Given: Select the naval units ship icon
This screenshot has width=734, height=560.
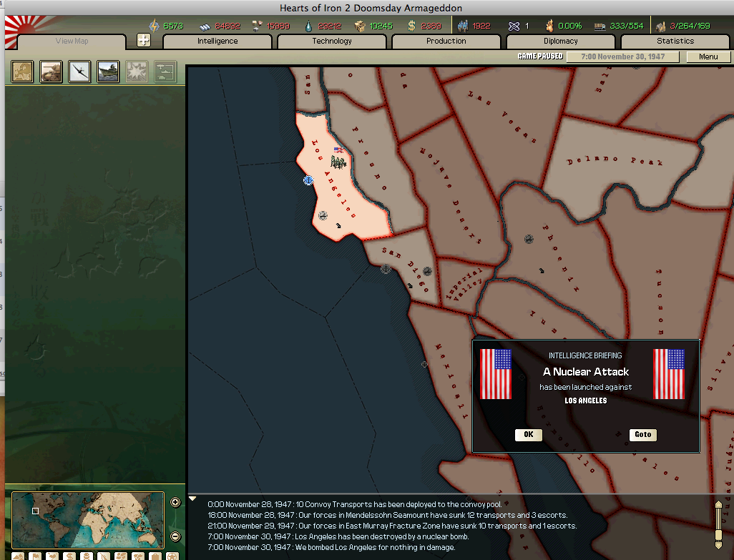Looking at the screenshot, I should tap(108, 72).
